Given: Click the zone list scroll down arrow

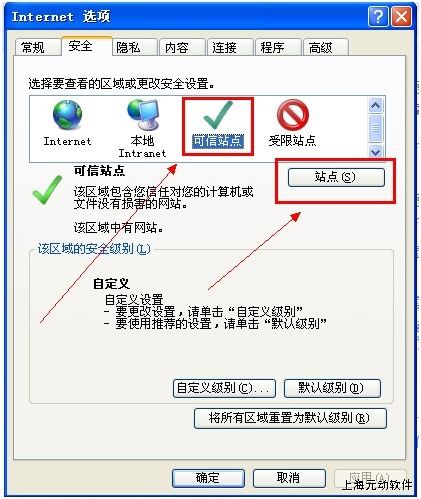Looking at the screenshot, I should pyautogui.click(x=375, y=152).
